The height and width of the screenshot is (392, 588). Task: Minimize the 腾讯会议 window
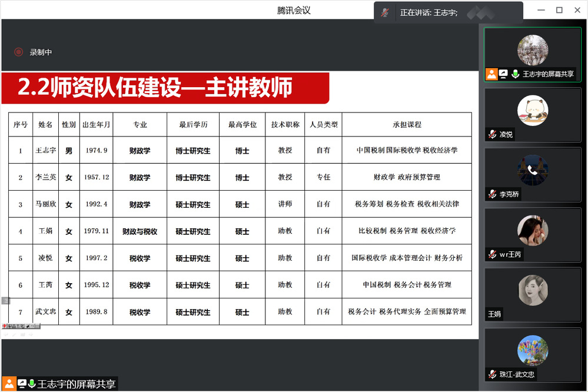tap(540, 10)
